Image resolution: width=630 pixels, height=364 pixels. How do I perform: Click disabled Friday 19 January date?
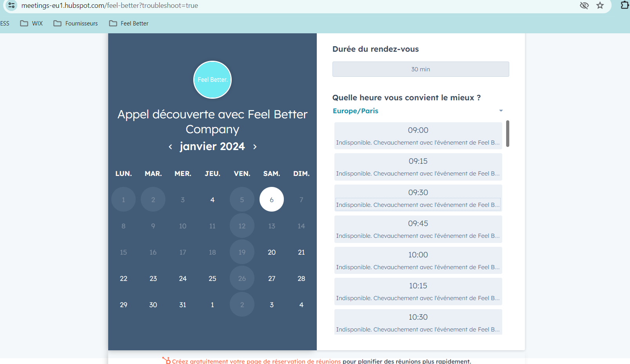(242, 252)
